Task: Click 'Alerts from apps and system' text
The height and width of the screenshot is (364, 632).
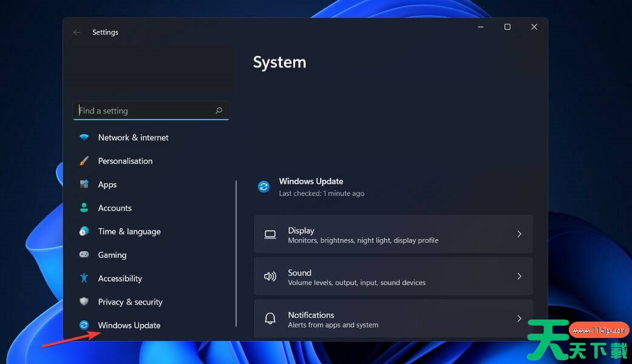Action: [x=333, y=325]
